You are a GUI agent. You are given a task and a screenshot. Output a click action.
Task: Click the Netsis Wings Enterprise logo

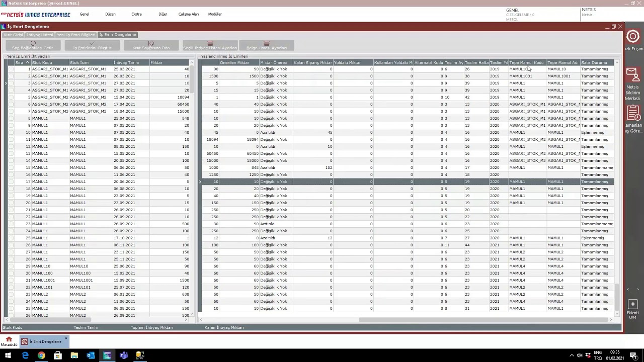click(x=35, y=15)
